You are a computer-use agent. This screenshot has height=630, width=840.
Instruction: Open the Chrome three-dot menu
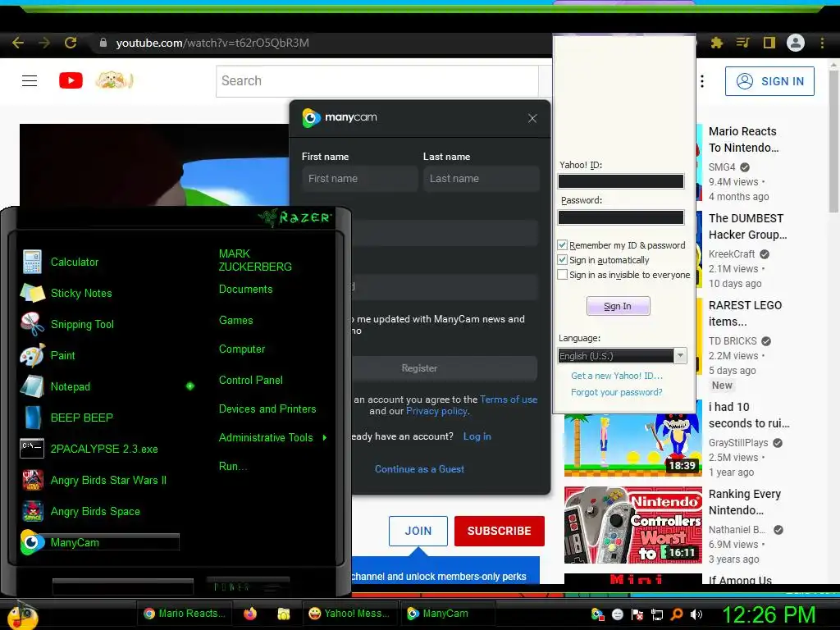coord(822,43)
